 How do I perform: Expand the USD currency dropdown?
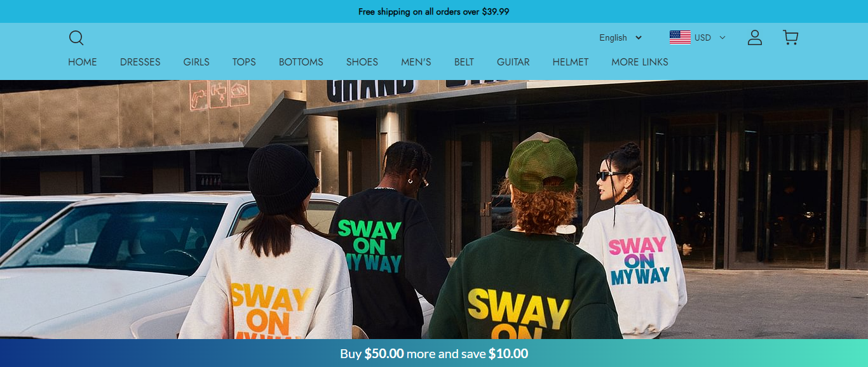coord(697,37)
